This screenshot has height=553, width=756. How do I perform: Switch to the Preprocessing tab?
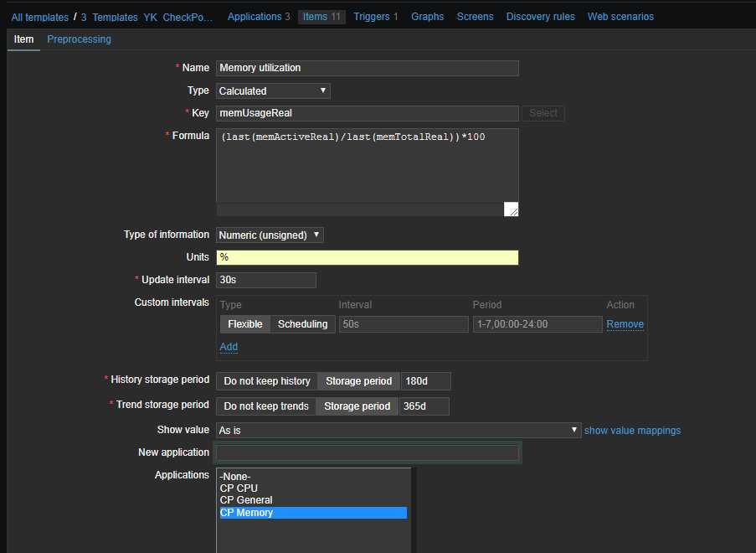[x=79, y=39]
